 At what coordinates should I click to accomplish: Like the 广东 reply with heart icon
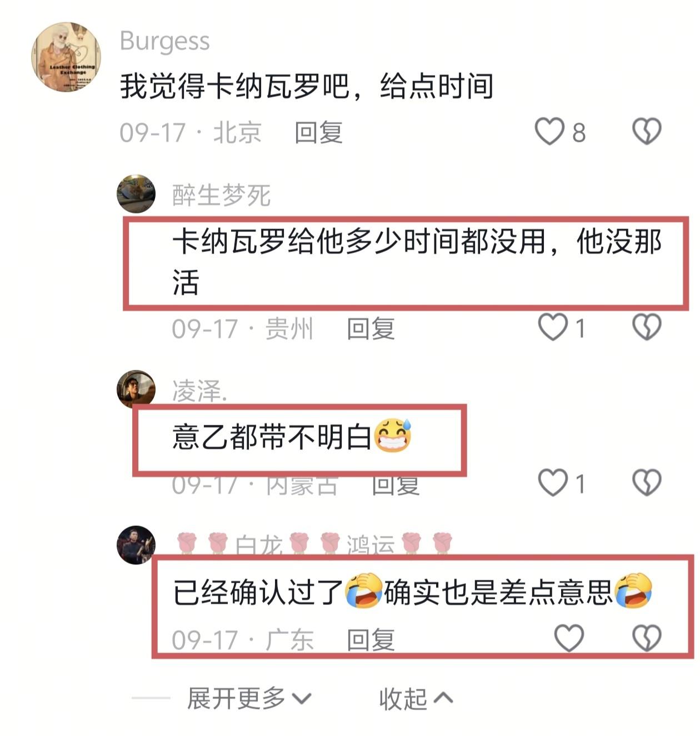569,638
